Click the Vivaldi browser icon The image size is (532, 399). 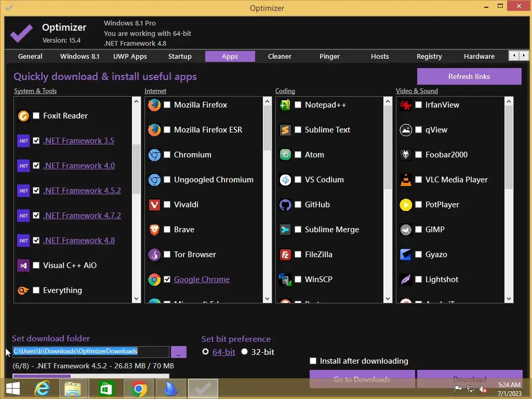pos(154,205)
